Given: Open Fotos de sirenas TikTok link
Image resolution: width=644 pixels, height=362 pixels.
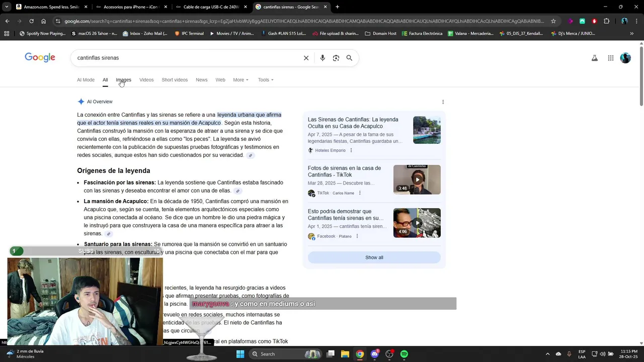Looking at the screenshot, I should point(344,171).
